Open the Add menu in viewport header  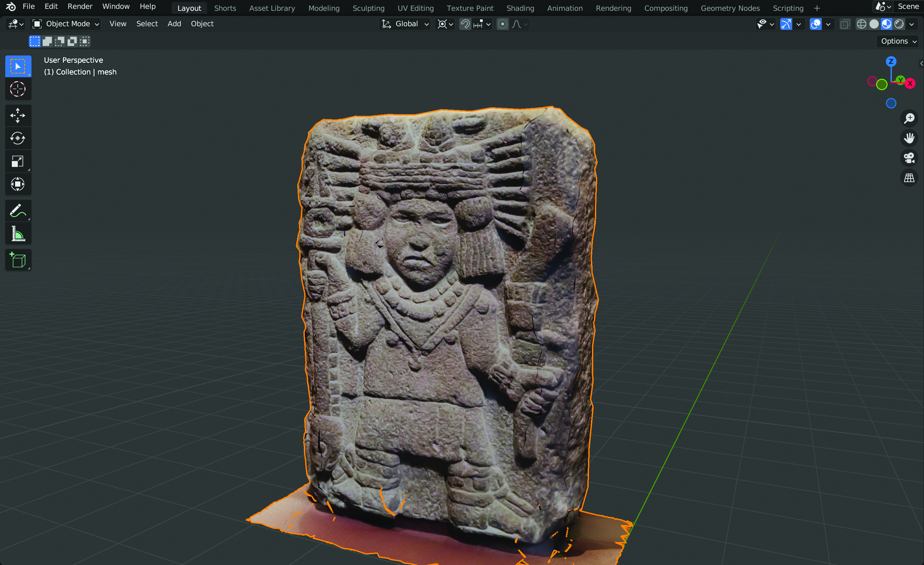(x=174, y=24)
